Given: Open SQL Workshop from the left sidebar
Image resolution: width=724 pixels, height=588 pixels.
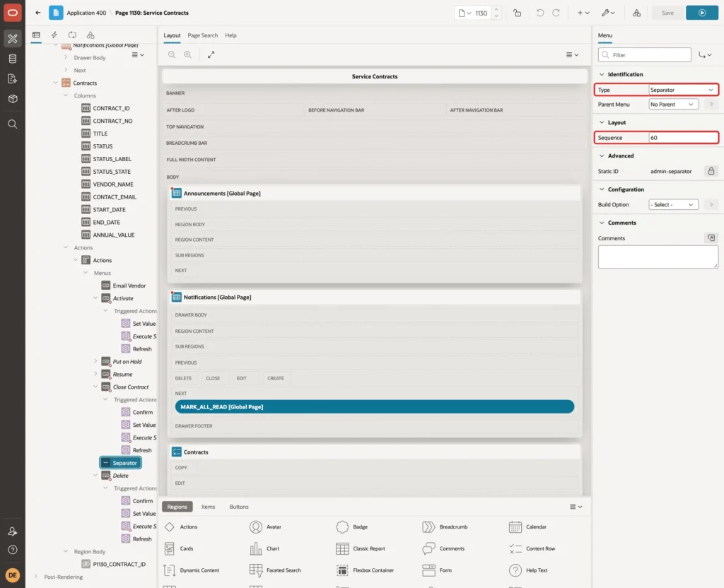Looking at the screenshot, I should coord(13,59).
